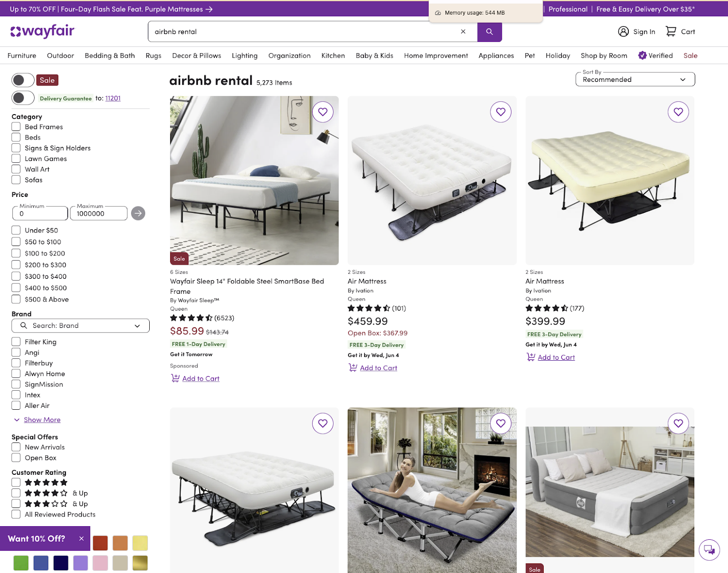Favorite the Foldable Steel SmartBase Bed Frame

(323, 112)
